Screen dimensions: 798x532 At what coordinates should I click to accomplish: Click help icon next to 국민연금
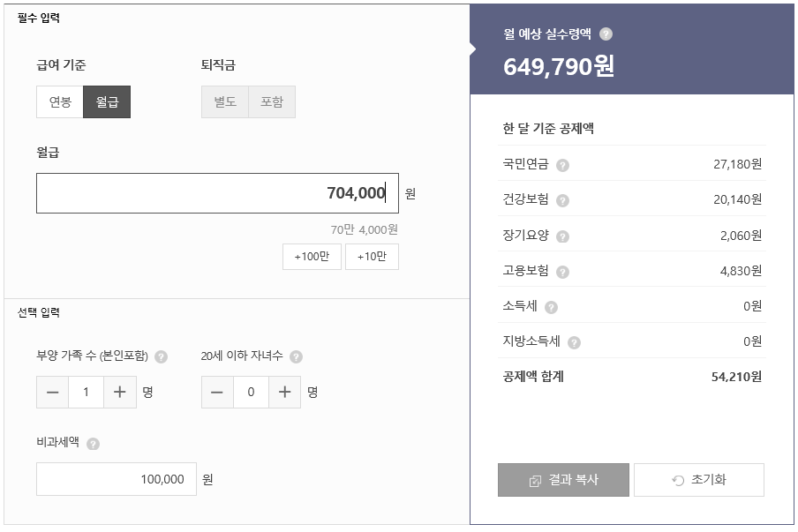point(562,165)
